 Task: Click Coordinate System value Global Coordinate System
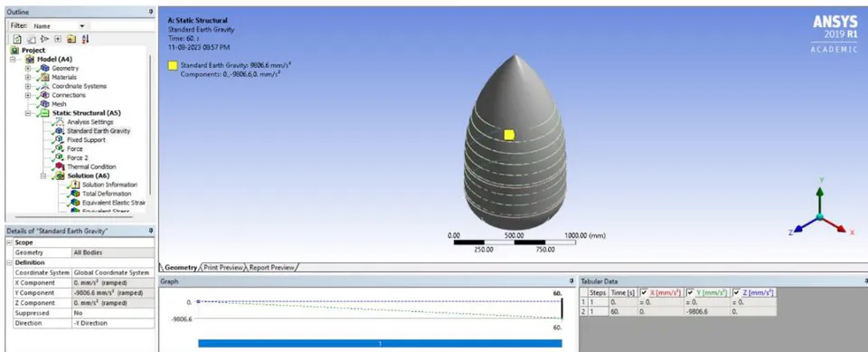coord(114,272)
